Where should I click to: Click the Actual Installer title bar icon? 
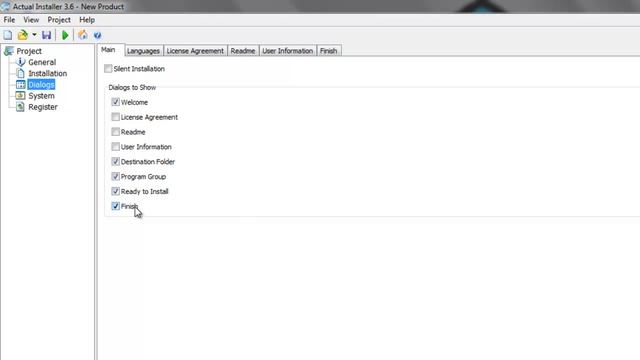5,7
